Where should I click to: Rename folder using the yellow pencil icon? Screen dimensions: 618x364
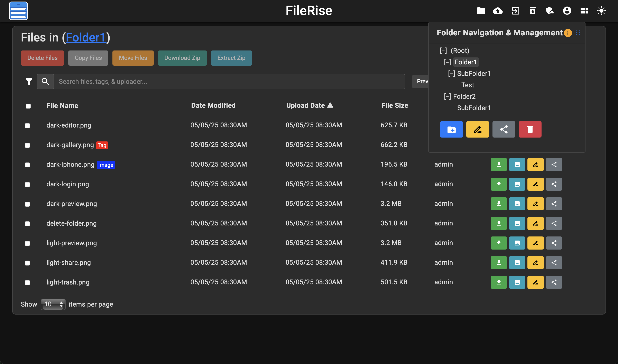(477, 129)
